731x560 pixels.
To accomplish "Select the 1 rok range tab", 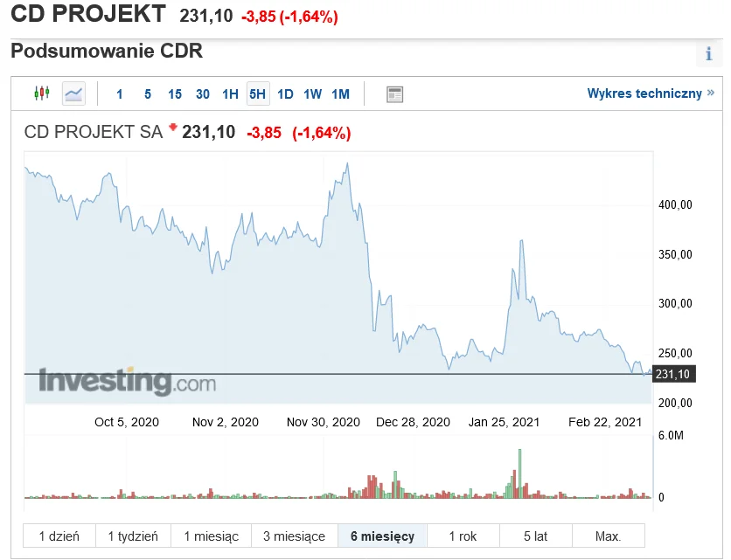I will 463,536.
